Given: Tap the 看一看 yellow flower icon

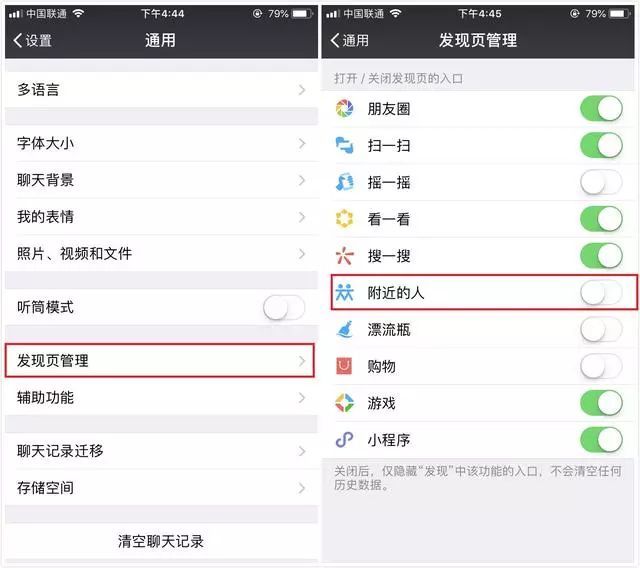Looking at the screenshot, I should coord(344,219).
